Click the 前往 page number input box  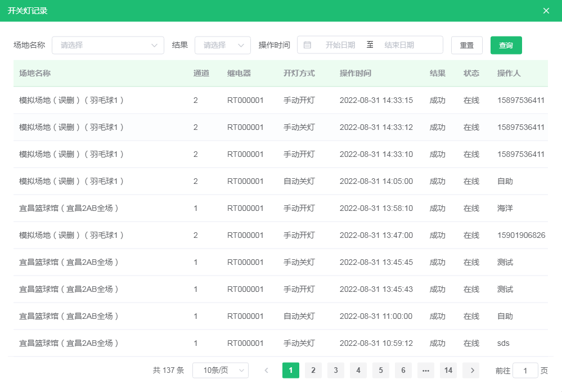(x=525, y=371)
